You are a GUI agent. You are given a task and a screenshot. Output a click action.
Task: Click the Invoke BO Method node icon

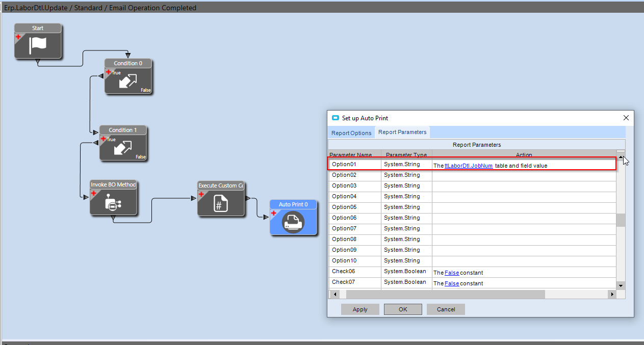(113, 203)
